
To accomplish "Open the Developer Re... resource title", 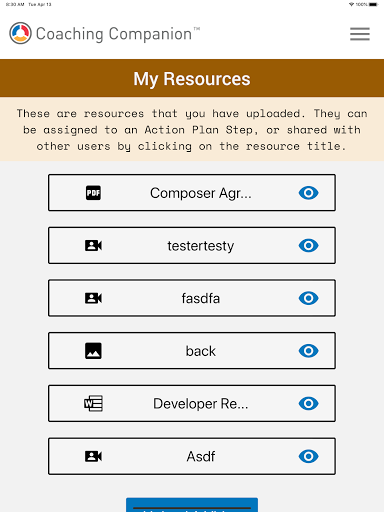I will click(x=201, y=404).
